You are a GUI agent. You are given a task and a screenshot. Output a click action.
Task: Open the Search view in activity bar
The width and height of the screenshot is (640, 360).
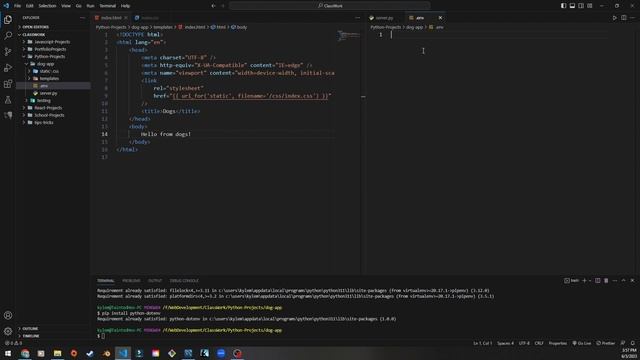8,36
